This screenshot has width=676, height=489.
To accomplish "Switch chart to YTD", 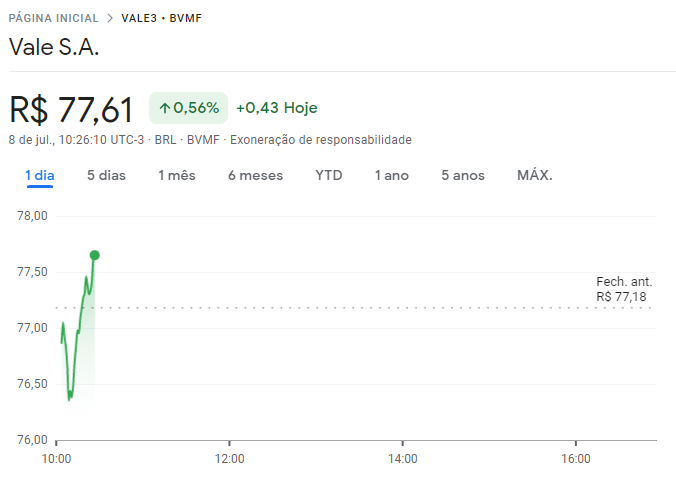I will (329, 175).
